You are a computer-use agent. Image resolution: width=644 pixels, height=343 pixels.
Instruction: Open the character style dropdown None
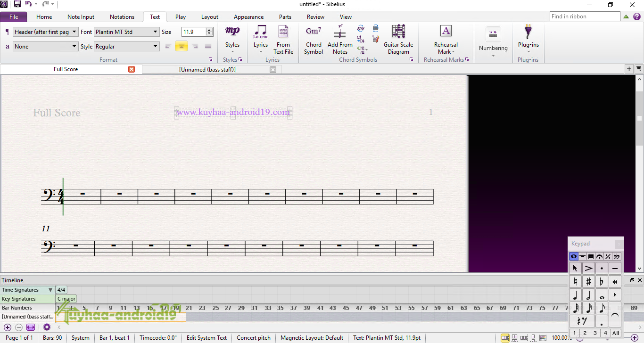[x=45, y=47]
